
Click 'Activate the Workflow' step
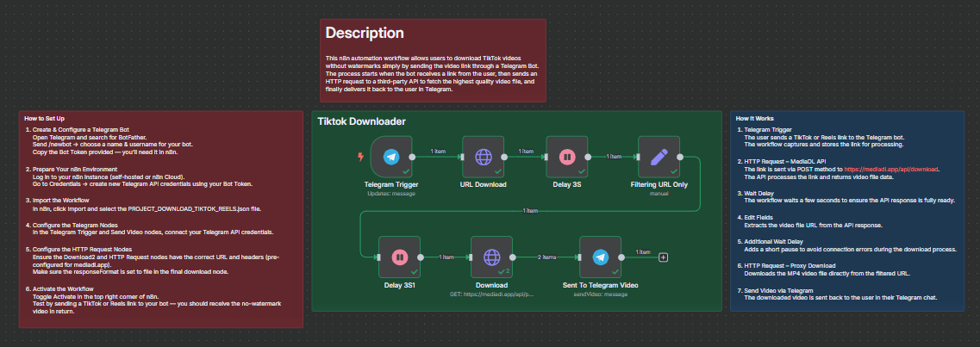(x=61, y=289)
